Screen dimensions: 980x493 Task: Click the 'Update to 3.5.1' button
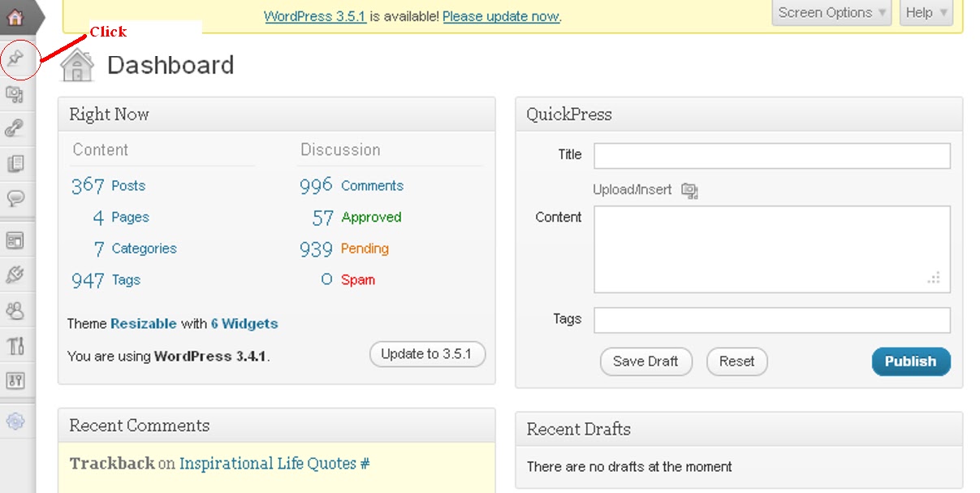(x=427, y=354)
